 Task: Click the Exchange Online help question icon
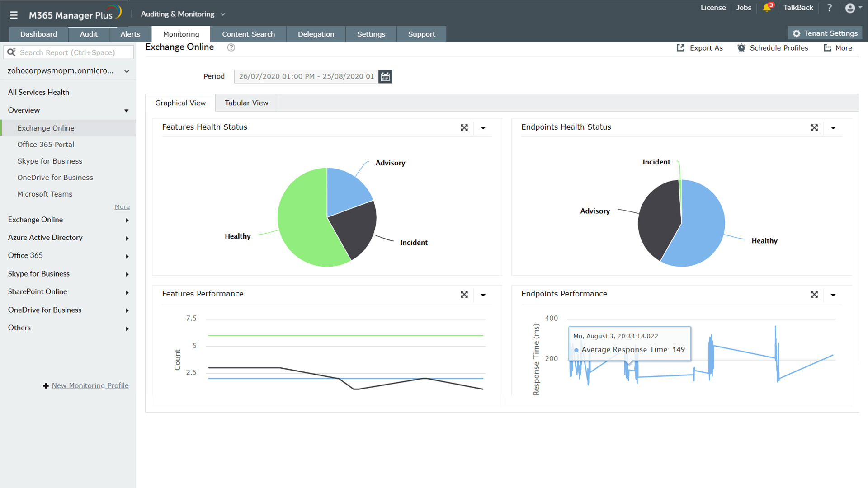point(231,47)
